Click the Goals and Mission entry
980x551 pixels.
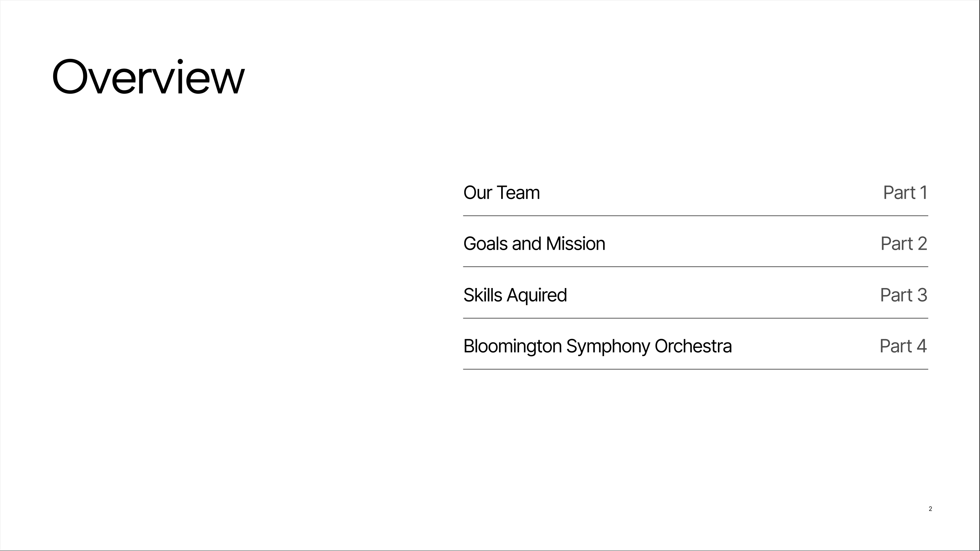point(534,244)
